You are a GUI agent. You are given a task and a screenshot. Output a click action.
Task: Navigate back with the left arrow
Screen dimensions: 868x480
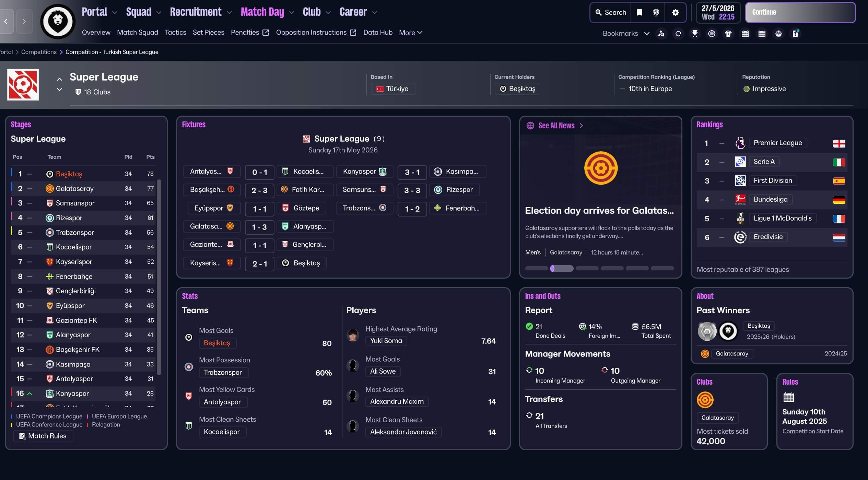[x=6, y=21]
